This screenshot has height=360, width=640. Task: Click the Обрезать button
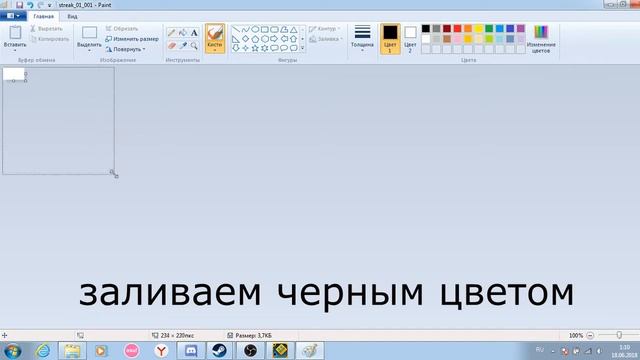[122, 29]
